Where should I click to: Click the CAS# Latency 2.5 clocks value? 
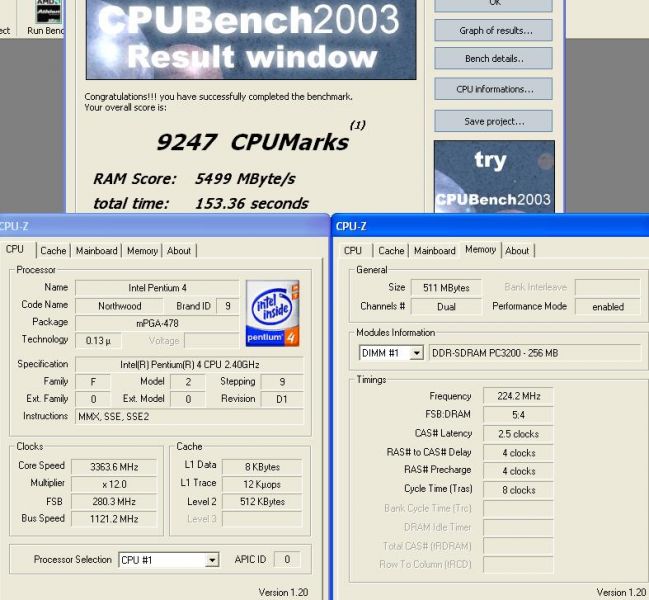point(518,434)
